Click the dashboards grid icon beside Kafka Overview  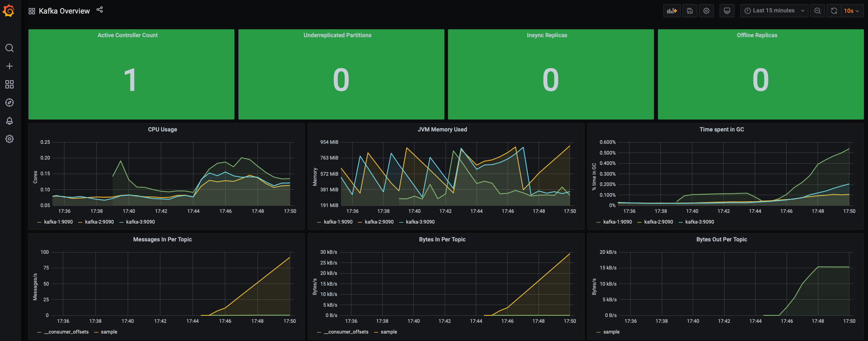32,11
